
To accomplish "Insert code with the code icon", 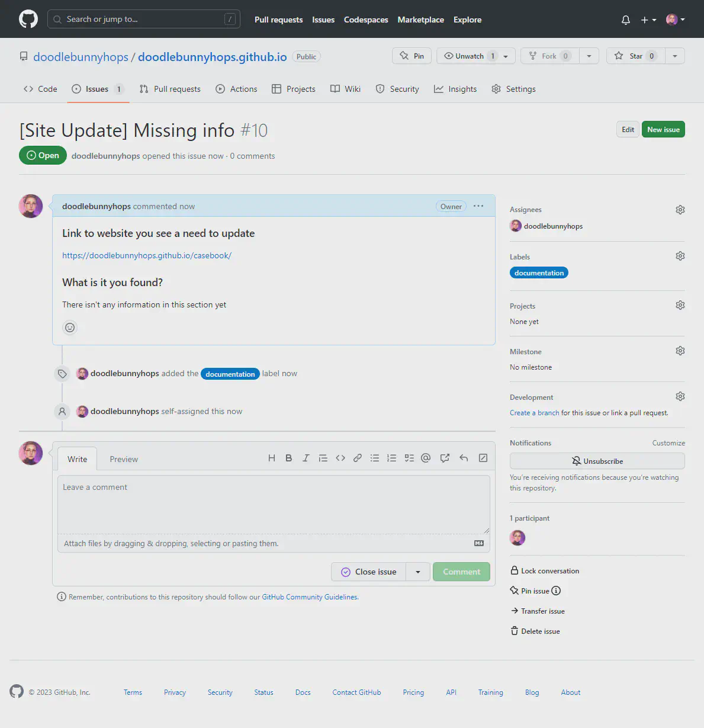I will [x=340, y=458].
